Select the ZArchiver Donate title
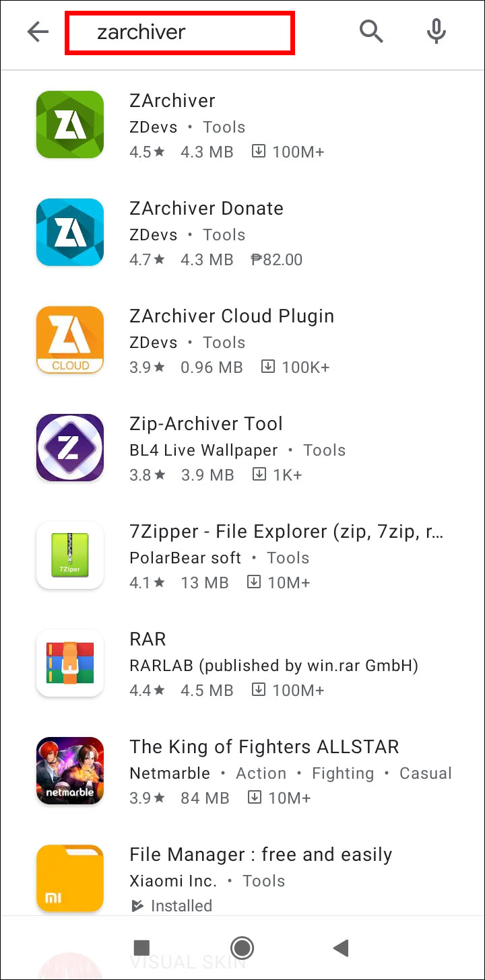This screenshot has height=980, width=485. (x=206, y=209)
